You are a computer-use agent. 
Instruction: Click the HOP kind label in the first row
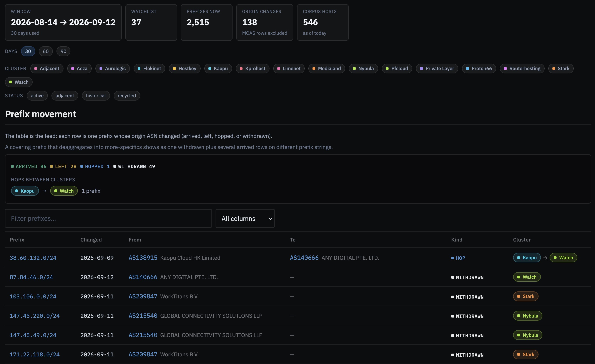tap(458, 258)
